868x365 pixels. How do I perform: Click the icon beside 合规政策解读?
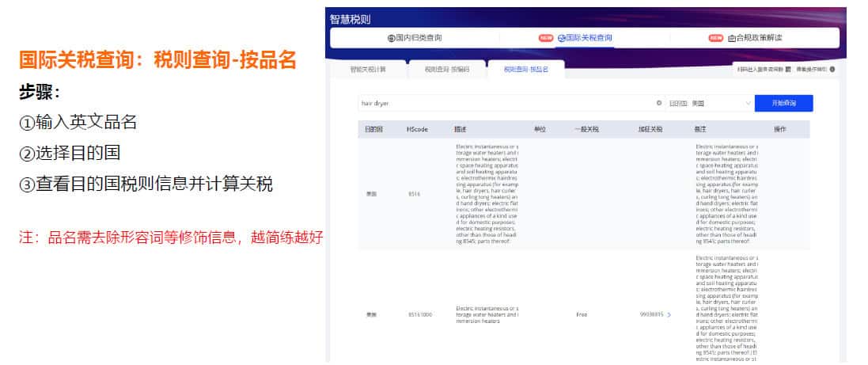732,38
